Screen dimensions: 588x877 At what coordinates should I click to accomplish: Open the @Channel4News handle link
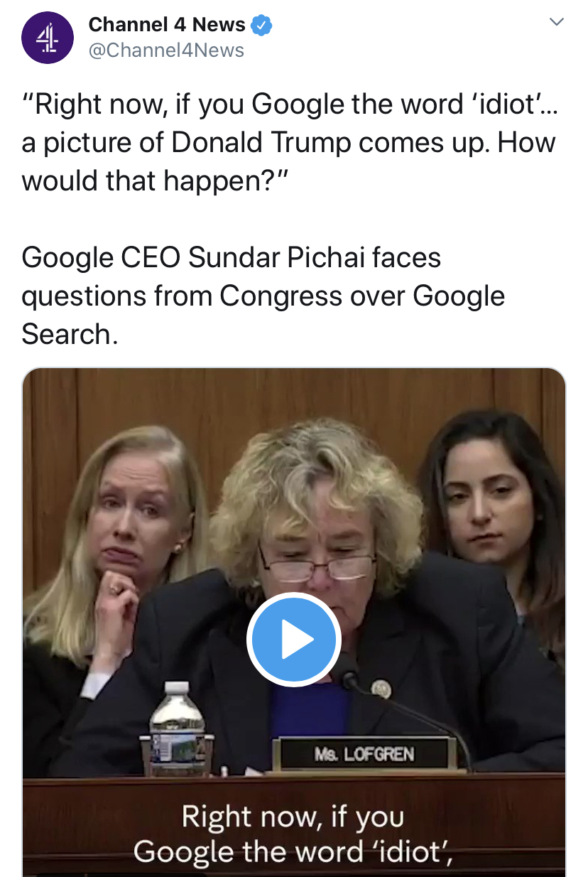[x=166, y=50]
